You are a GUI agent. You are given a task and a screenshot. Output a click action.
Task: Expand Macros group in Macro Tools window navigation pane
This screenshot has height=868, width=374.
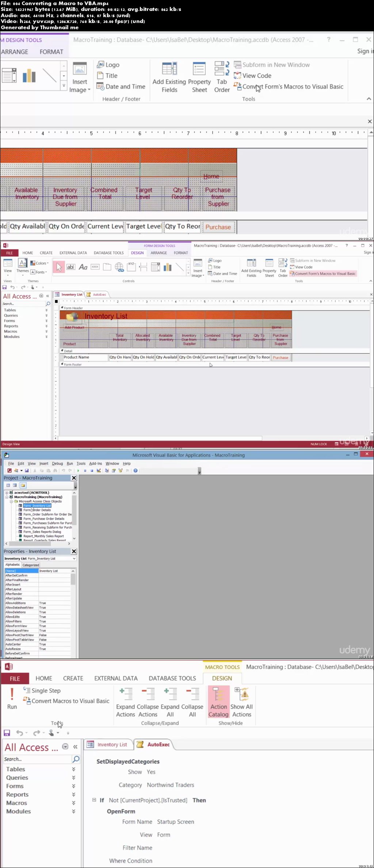pyautogui.click(x=73, y=803)
